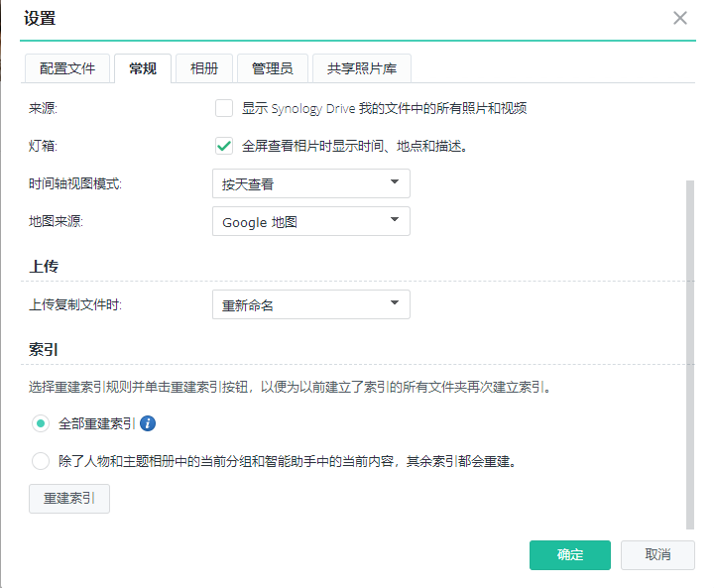Click the 重建索引 button

(69, 499)
